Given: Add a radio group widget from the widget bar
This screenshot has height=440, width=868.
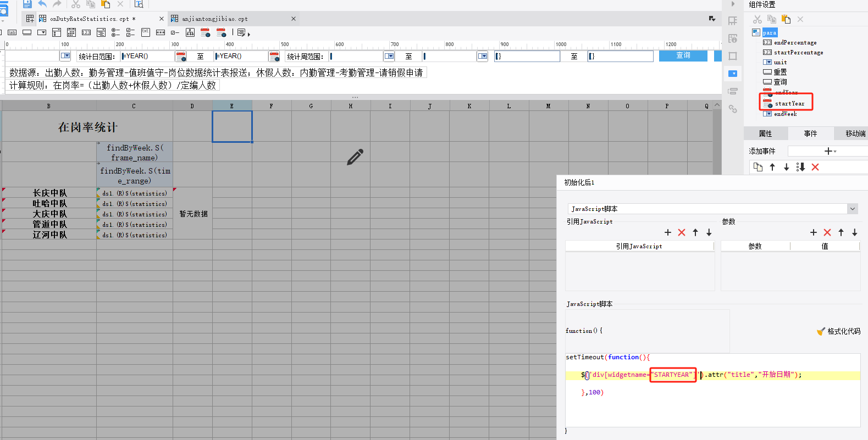Looking at the screenshot, I should (x=115, y=32).
